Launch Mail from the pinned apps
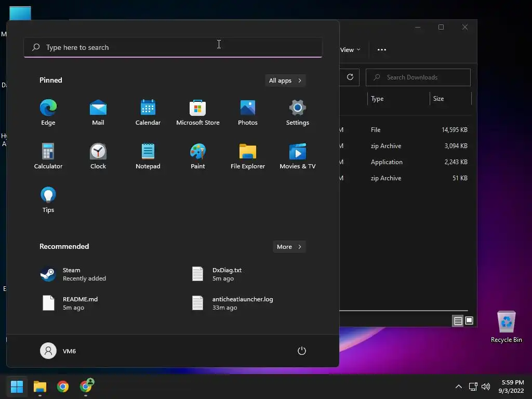 click(x=98, y=113)
